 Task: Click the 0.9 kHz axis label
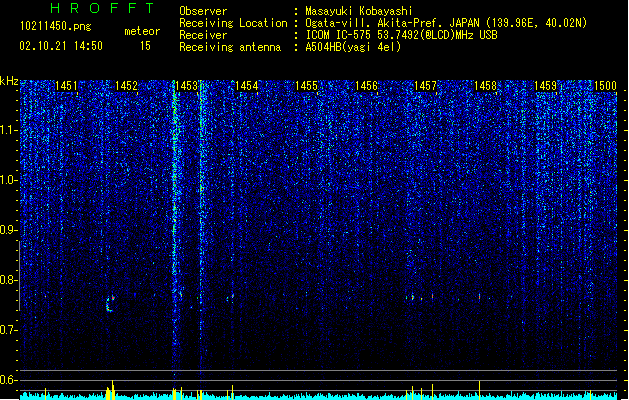pos(8,230)
